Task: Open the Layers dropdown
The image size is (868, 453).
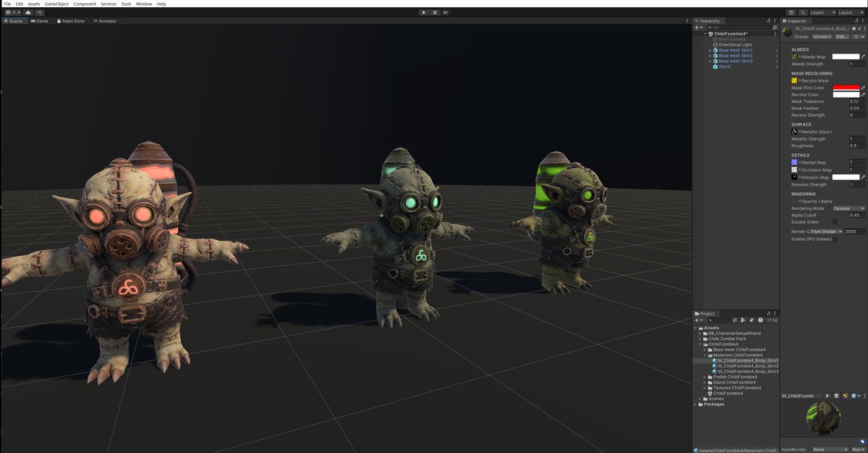Action: (x=822, y=12)
